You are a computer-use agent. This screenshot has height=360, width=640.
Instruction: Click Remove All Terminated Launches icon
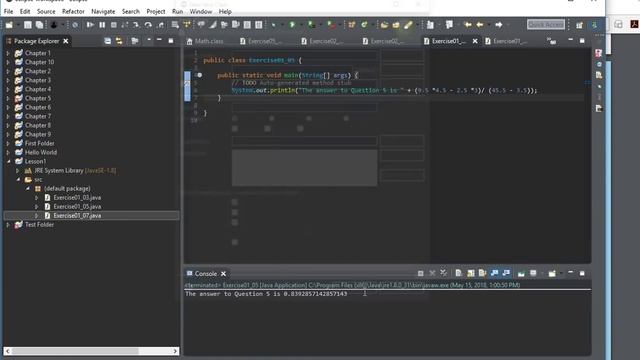pos(443,273)
